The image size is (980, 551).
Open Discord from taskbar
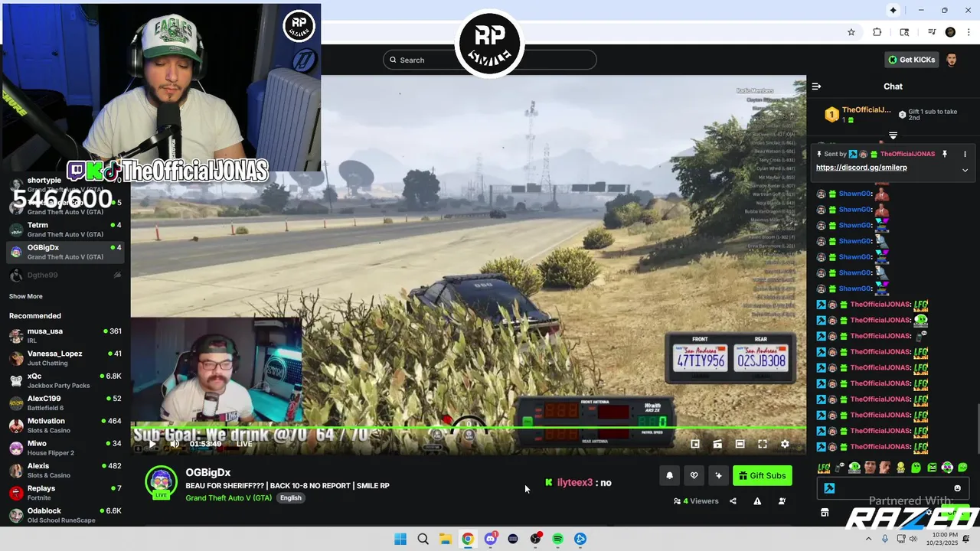[490, 539]
